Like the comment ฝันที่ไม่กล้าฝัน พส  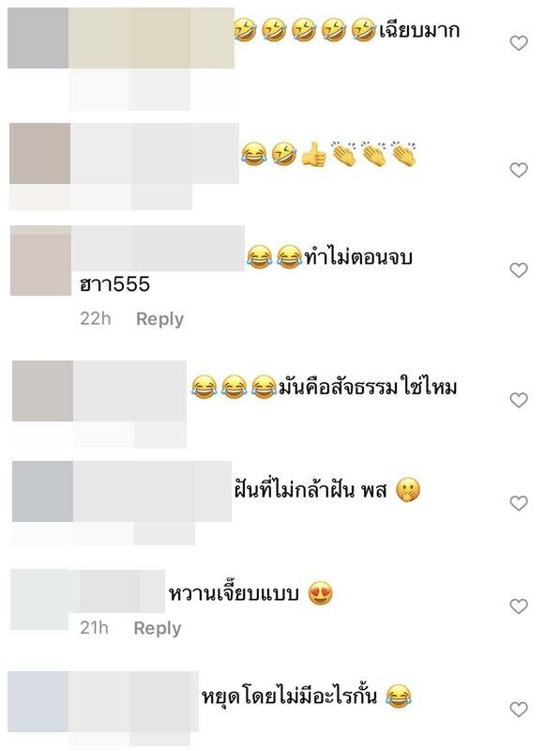[x=519, y=503]
